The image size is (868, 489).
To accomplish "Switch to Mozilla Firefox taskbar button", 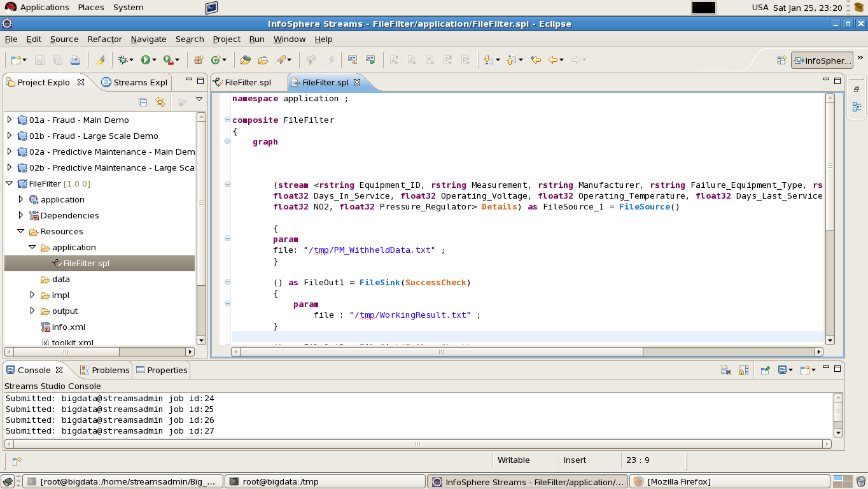I will click(x=729, y=481).
